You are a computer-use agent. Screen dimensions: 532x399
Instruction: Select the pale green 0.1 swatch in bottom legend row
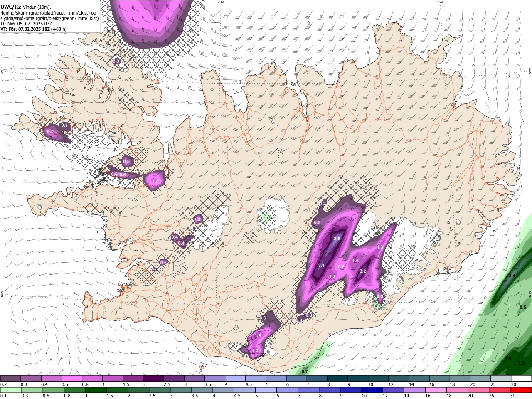click(11, 390)
